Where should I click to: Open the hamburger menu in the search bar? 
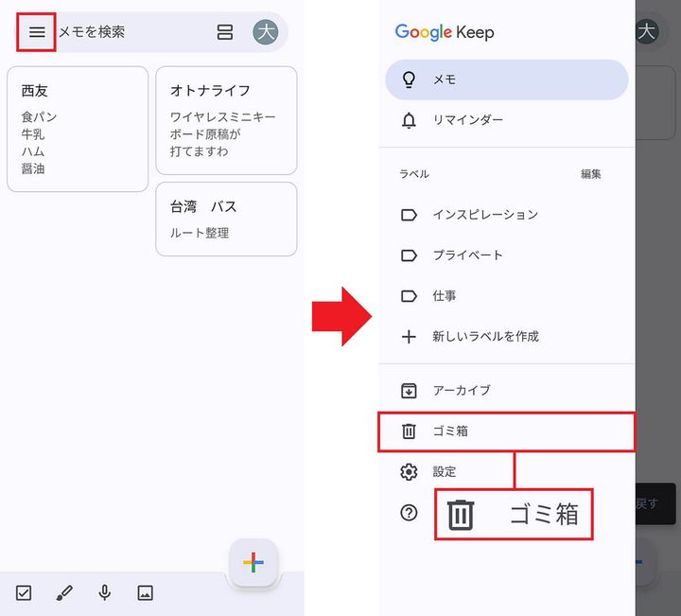point(37,32)
